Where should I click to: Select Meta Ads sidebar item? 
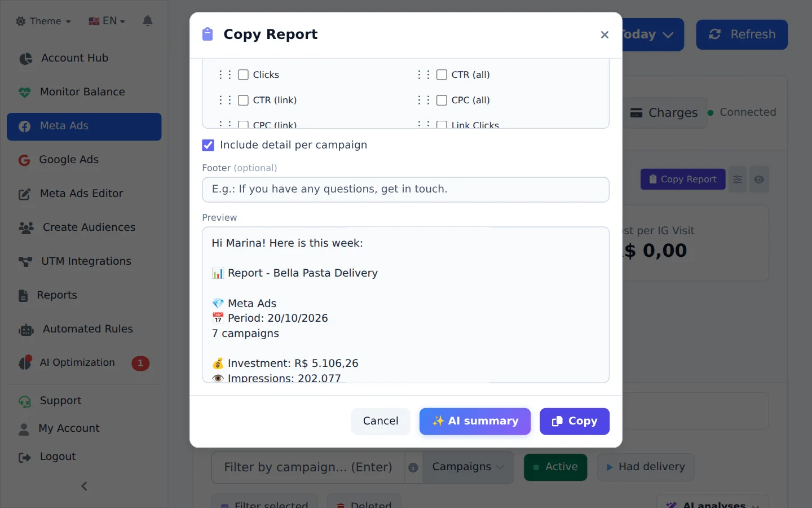84,126
